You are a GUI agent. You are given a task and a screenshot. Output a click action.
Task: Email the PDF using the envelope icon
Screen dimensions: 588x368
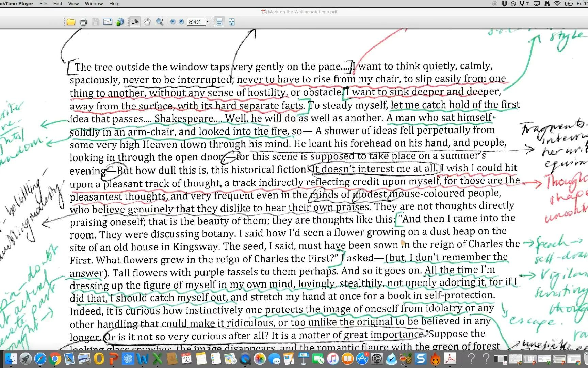coord(108,22)
